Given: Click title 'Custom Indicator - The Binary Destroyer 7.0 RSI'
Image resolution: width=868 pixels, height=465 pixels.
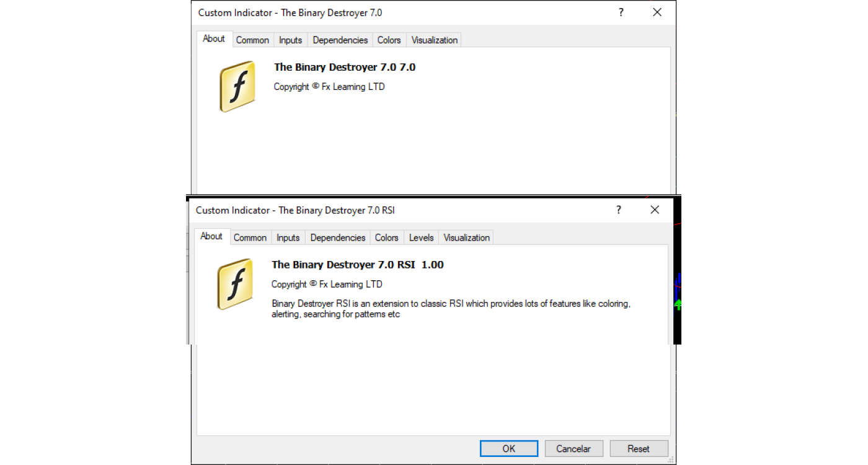Looking at the screenshot, I should pyautogui.click(x=295, y=210).
